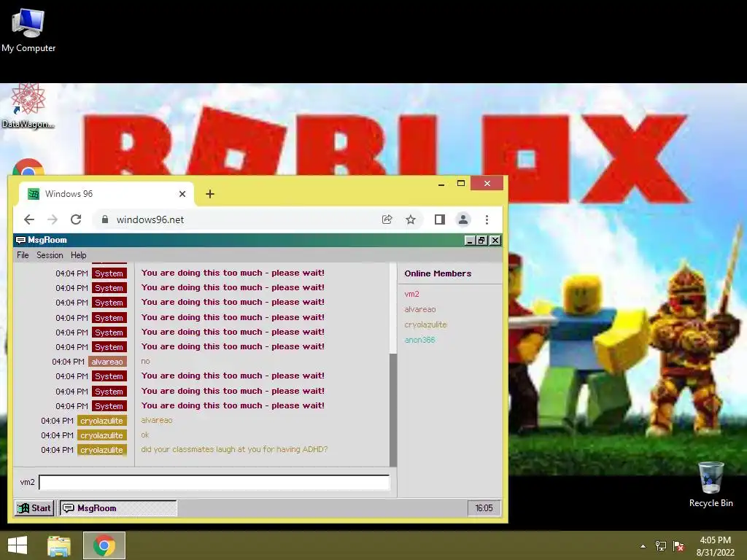Screen dimensions: 747x560
Task: Open the Chrome desktop icon behind the browser
Action: (x=28, y=167)
